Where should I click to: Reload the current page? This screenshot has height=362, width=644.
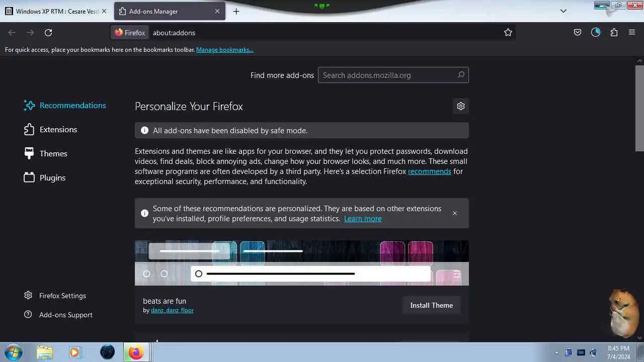tap(48, 33)
